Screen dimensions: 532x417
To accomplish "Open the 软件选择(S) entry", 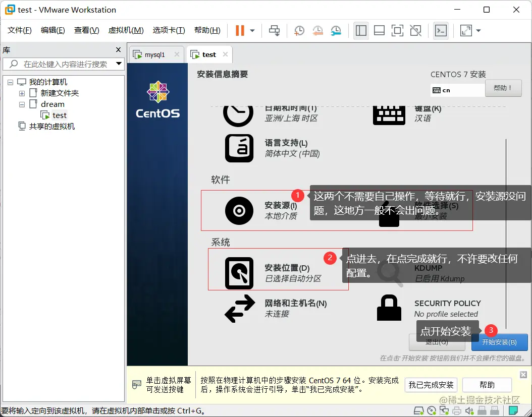I will pyautogui.click(x=436, y=211).
